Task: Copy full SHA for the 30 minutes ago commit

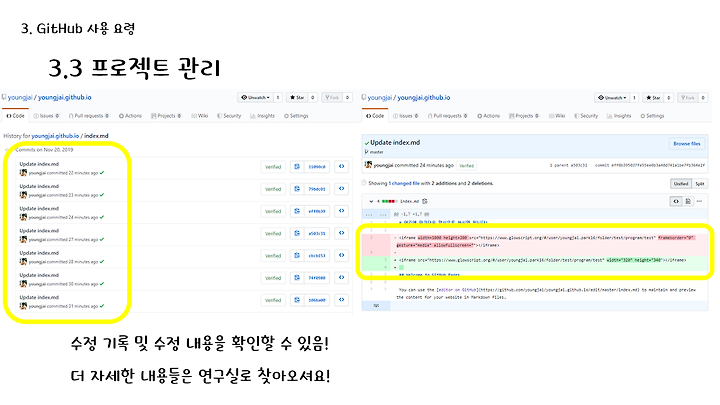Action: (x=297, y=278)
